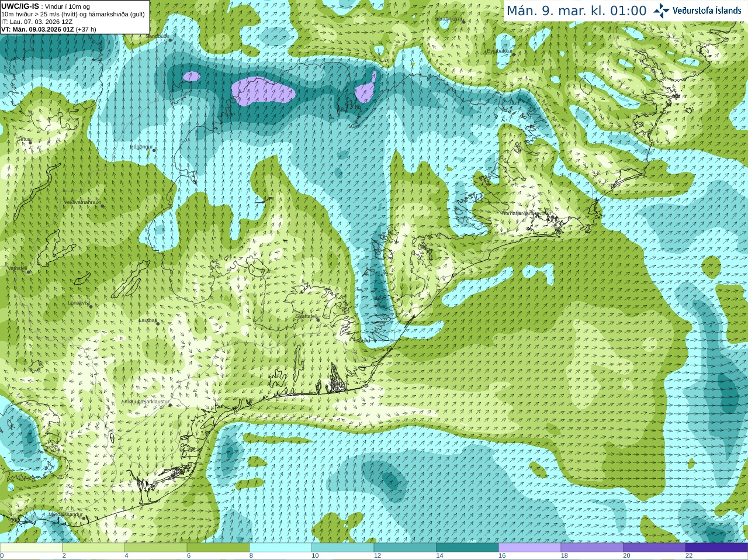This screenshot has height=560, width=748.
Task: Click the 4–6 m/s green legend swatch
Action: [x=155, y=548]
